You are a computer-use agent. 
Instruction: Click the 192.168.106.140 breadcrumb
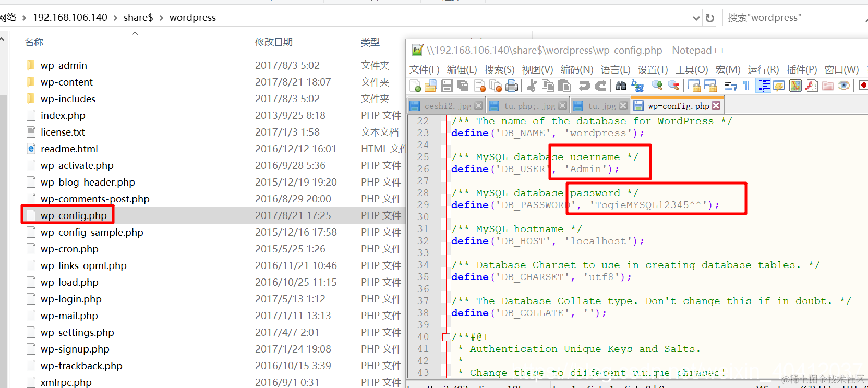pos(70,18)
